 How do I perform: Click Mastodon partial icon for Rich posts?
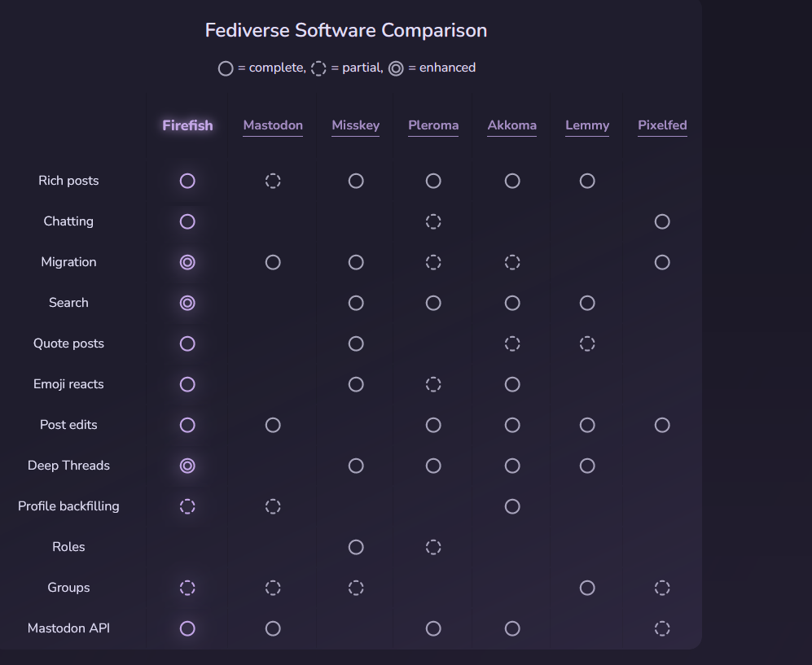(x=273, y=181)
